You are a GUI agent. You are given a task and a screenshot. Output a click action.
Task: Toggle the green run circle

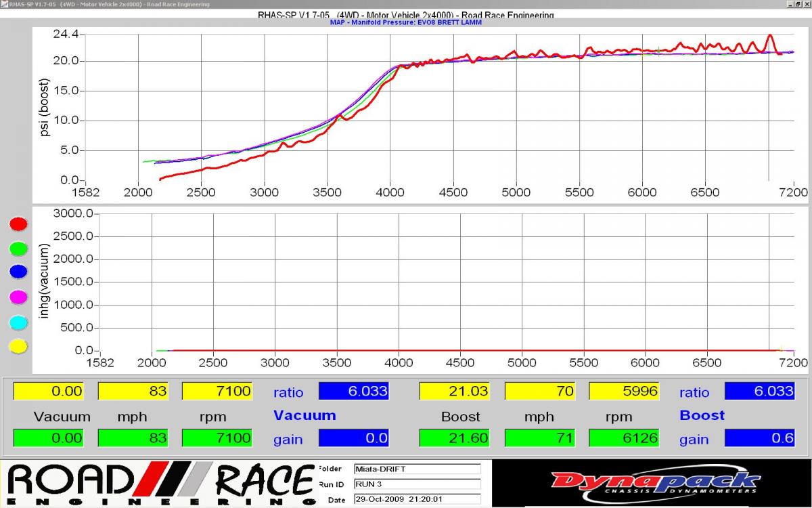pyautogui.click(x=18, y=249)
